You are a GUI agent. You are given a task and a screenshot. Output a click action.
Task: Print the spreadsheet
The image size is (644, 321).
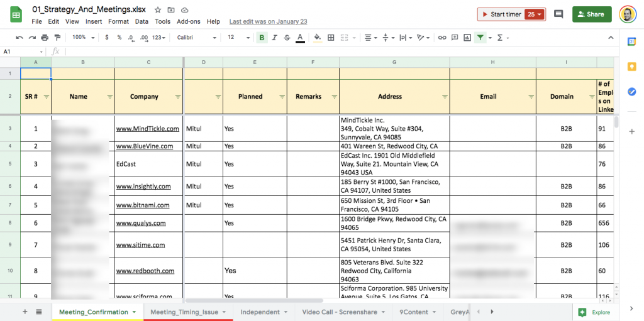tap(45, 37)
